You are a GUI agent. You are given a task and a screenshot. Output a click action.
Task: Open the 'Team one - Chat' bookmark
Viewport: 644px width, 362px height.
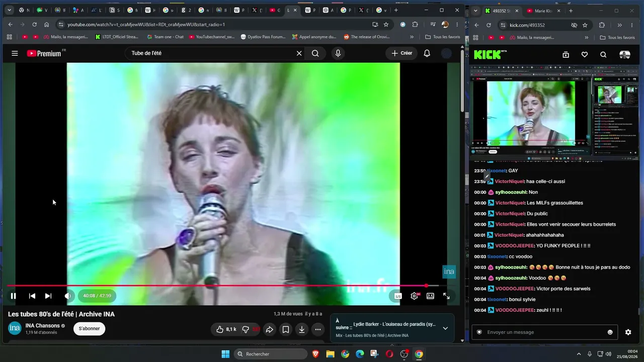coord(165,37)
